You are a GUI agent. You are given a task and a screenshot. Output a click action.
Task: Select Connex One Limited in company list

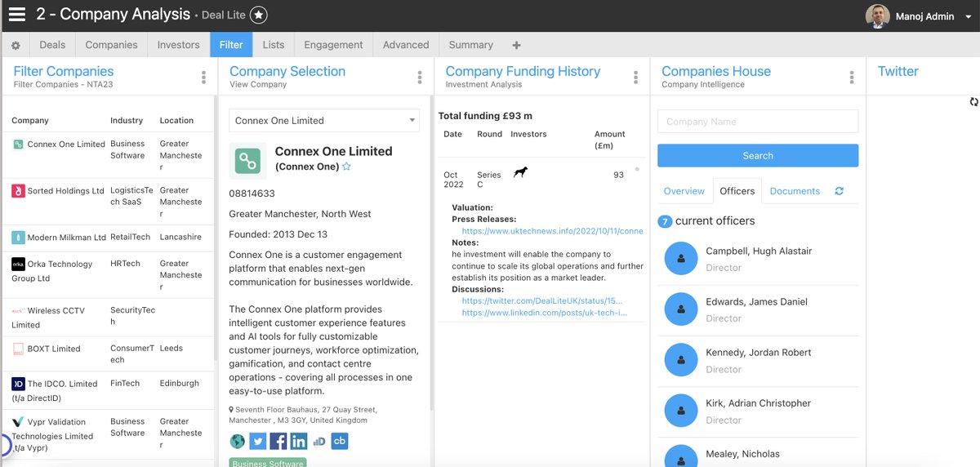pos(66,145)
